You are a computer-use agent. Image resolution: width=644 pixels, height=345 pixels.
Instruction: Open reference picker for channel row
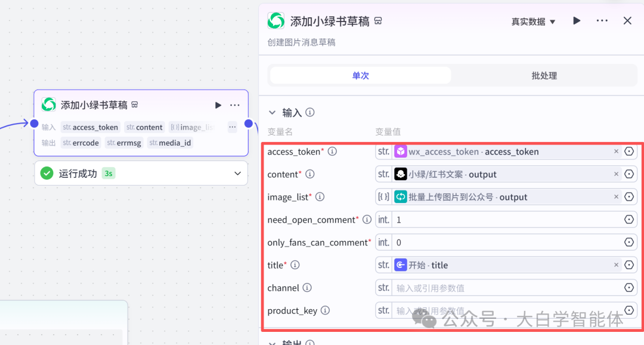(x=629, y=288)
